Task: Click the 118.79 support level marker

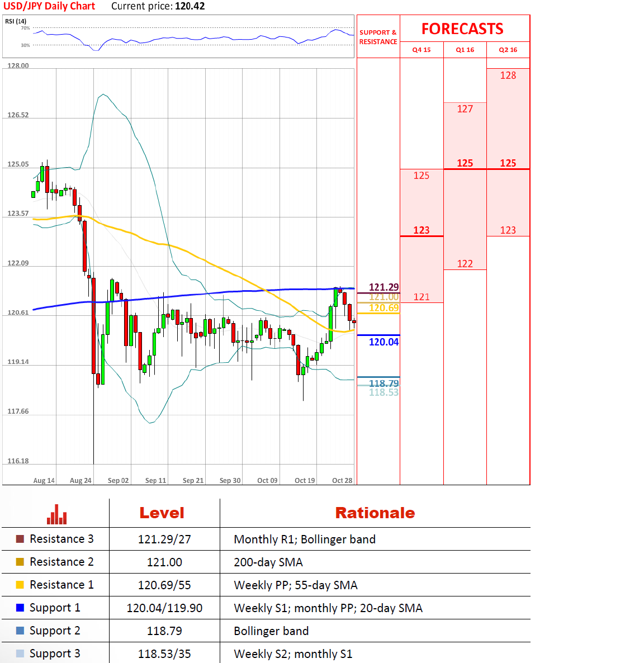Action: point(383,383)
